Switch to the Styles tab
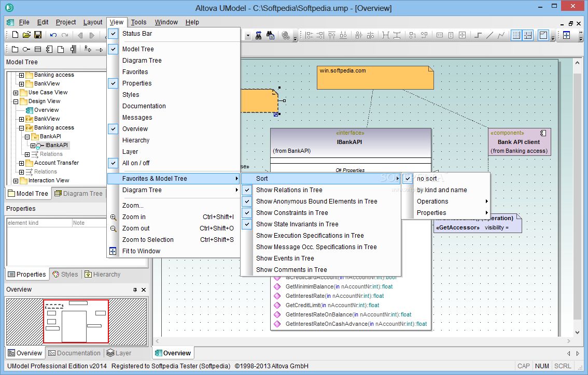 pyautogui.click(x=65, y=274)
